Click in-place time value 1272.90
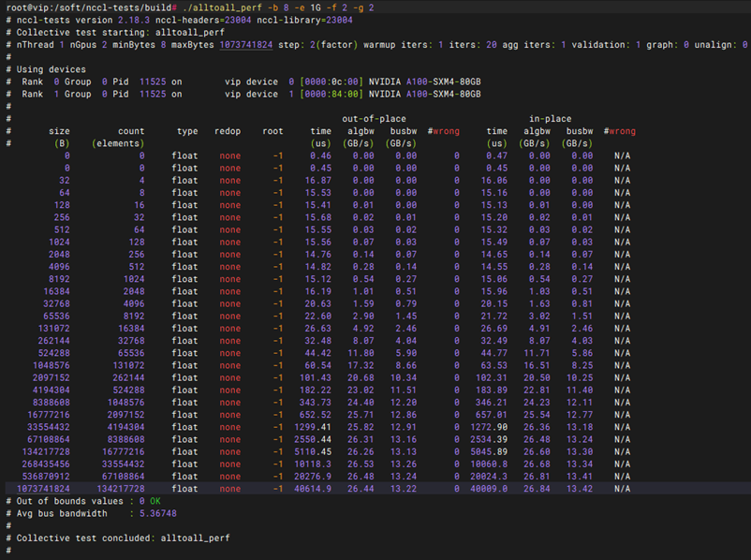 pos(489,427)
